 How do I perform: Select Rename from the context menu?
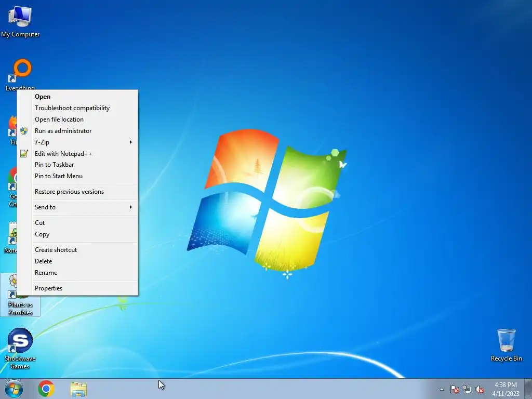(78, 273)
